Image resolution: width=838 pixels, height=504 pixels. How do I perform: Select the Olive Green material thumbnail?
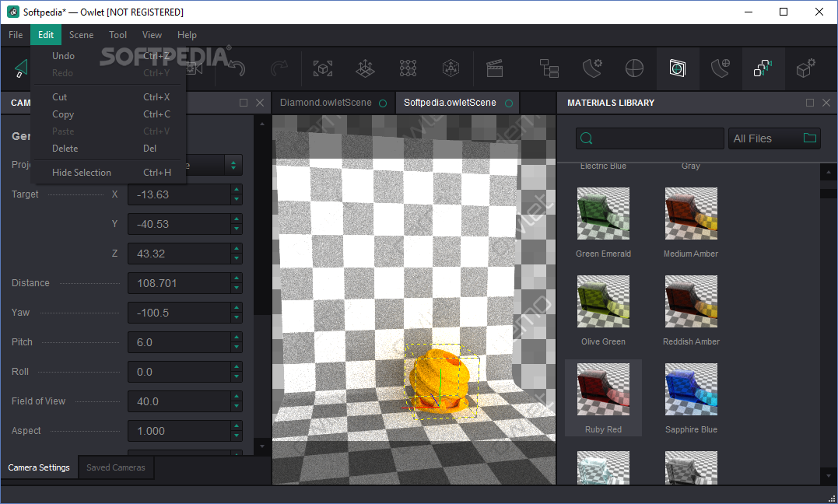pos(603,302)
